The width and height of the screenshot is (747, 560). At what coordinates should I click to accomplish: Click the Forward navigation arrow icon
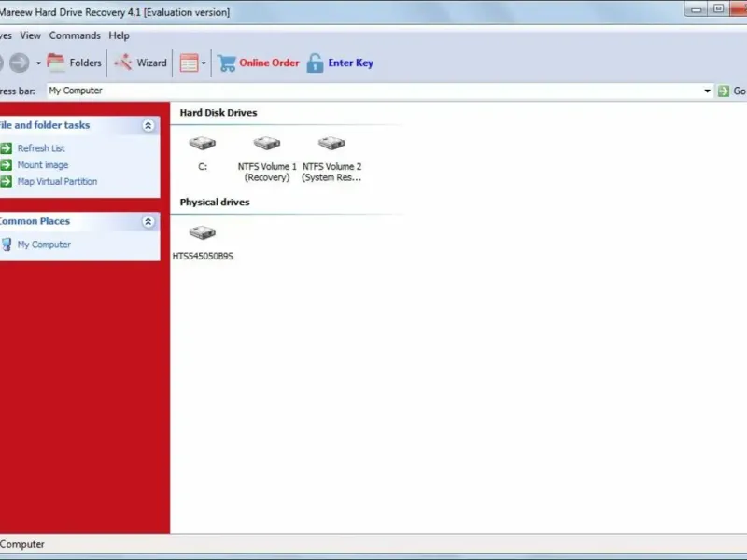pyautogui.click(x=20, y=63)
